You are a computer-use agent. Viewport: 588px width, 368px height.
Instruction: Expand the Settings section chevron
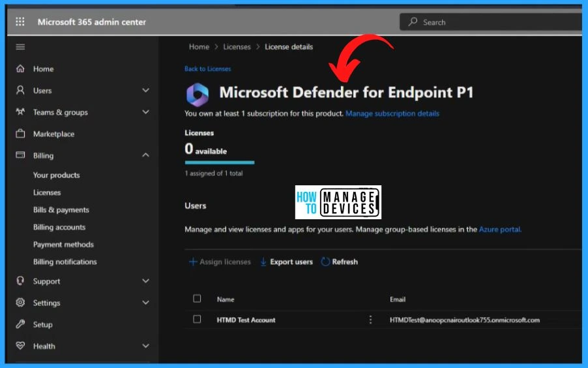145,303
